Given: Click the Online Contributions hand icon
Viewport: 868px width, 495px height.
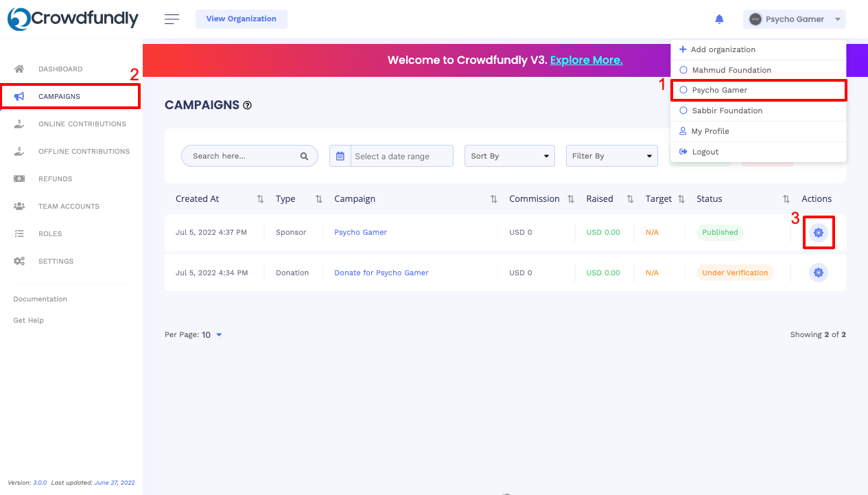Looking at the screenshot, I should tap(19, 124).
